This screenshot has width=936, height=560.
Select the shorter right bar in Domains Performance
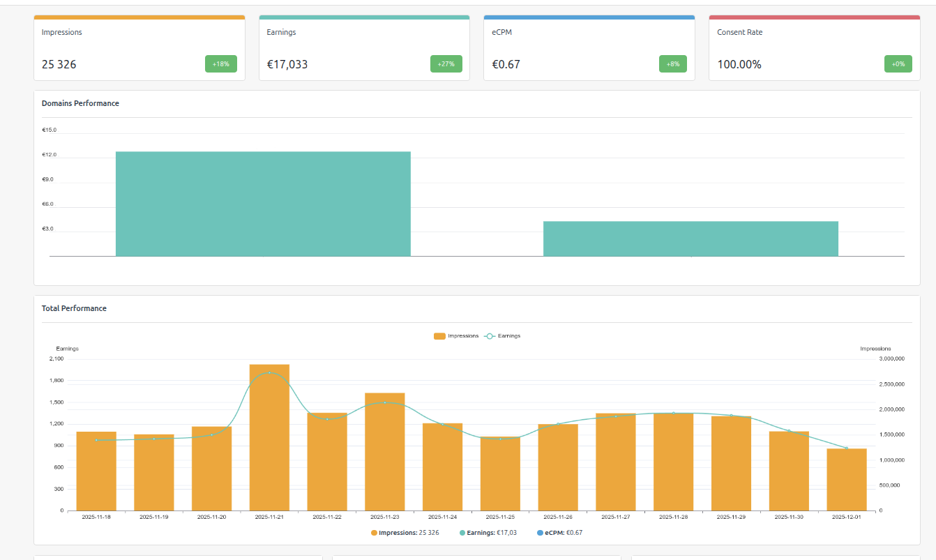pos(690,239)
